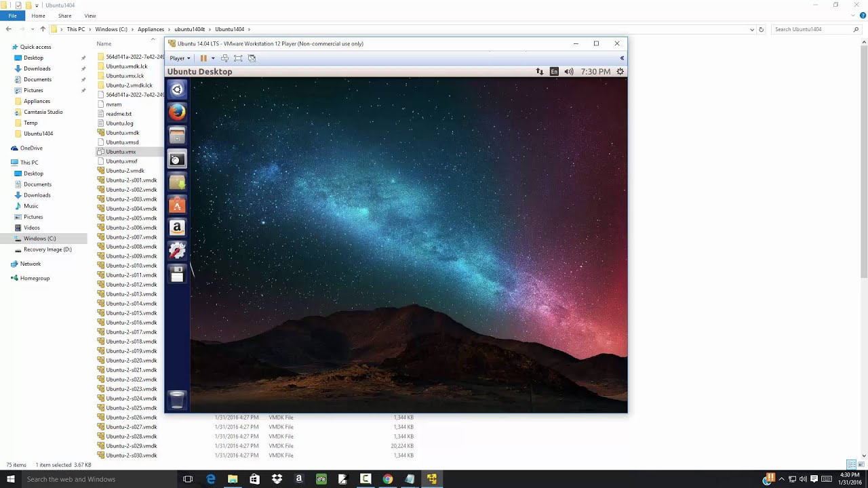Launch Microsoft Edge from the taskbar
This screenshot has width=868, height=488.
(211, 479)
